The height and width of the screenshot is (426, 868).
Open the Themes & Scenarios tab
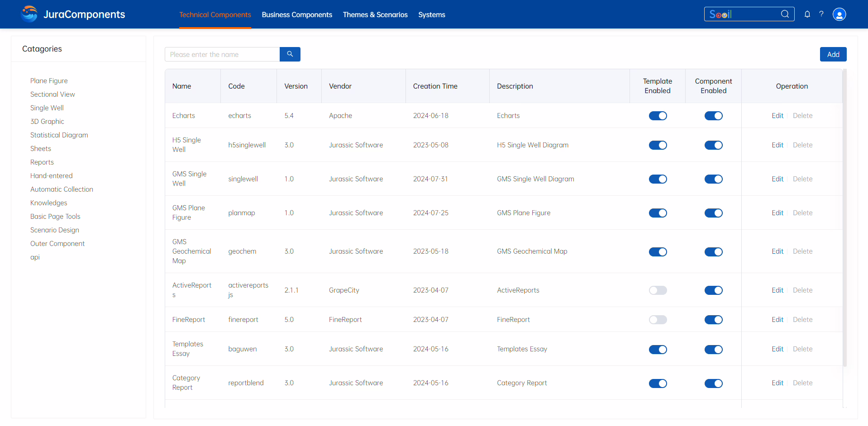[375, 15]
